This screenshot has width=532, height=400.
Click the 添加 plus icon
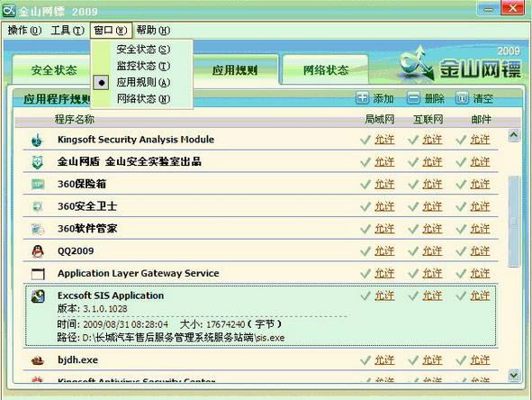click(x=362, y=98)
